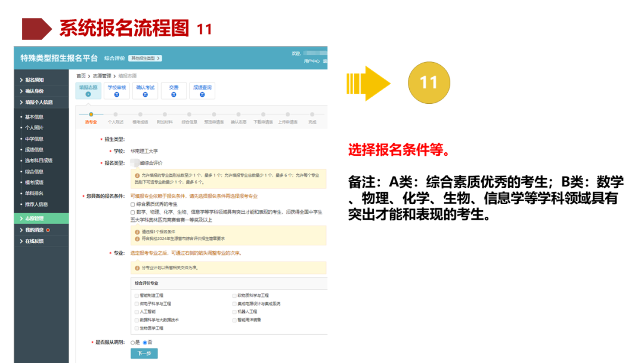
Task: Select the 选专业 progress step dot
Action: click(91, 113)
